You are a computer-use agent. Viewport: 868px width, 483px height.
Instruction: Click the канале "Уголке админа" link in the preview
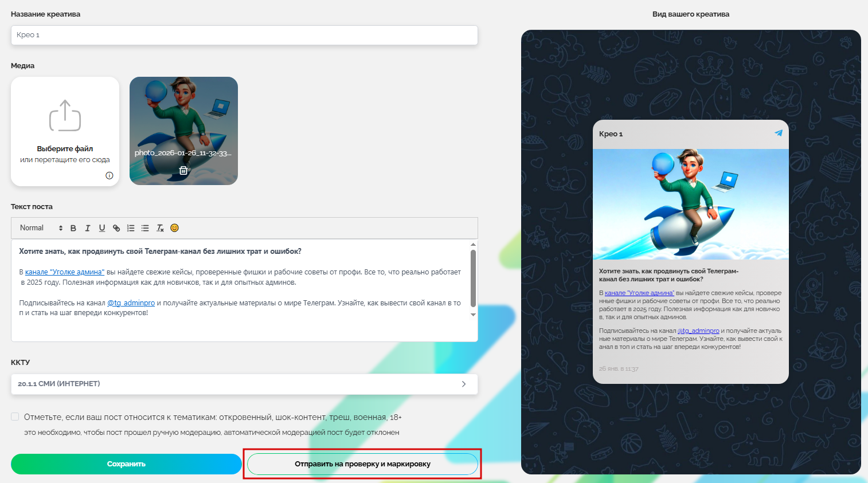point(639,293)
